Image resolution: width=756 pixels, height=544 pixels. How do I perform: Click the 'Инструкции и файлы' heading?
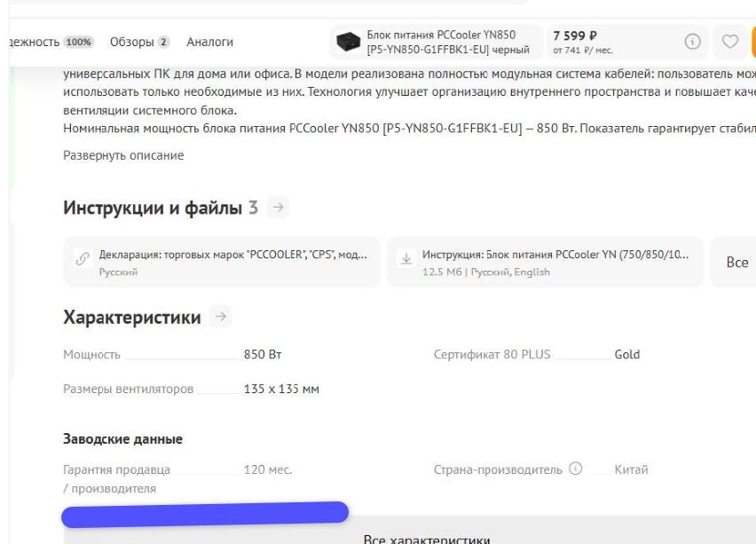click(x=153, y=208)
